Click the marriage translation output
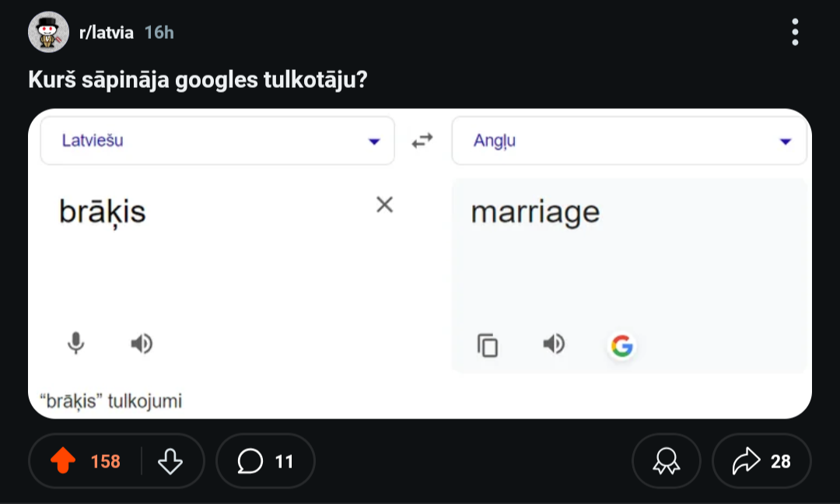The image size is (840, 504). [535, 212]
